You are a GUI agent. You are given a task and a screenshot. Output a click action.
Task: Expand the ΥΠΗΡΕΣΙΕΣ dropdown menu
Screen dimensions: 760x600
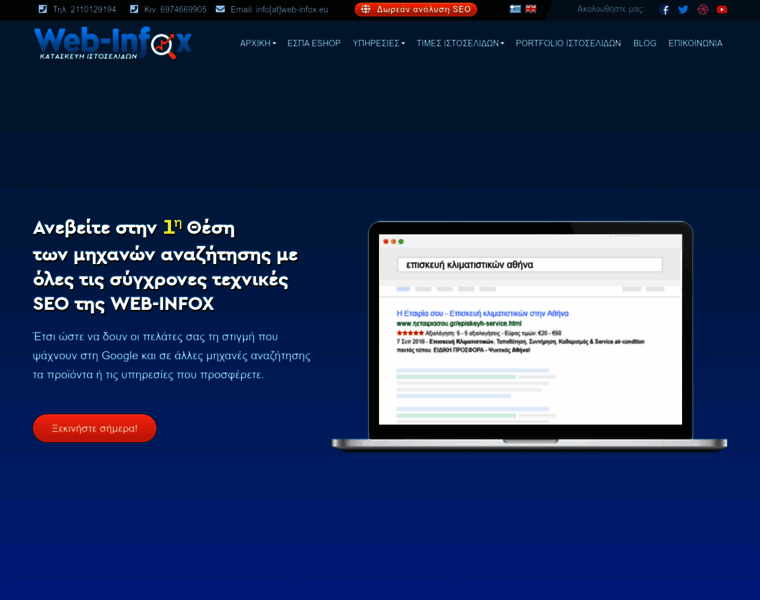[379, 43]
